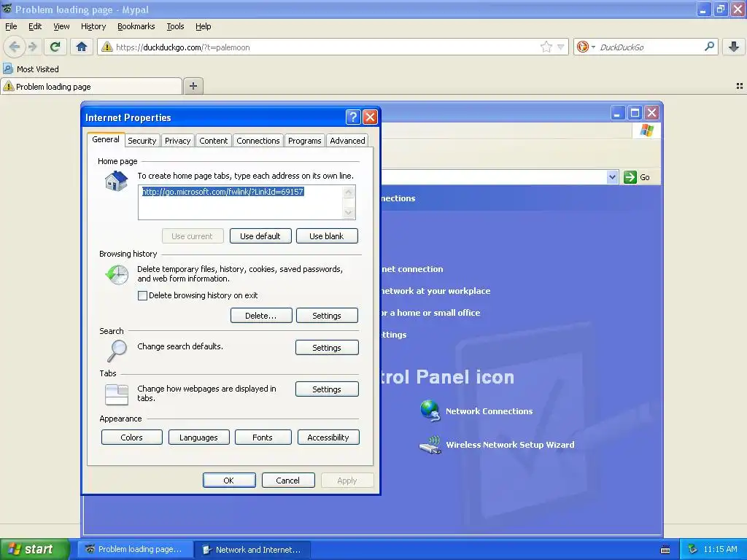Click the browser forward arrow

click(x=32, y=47)
